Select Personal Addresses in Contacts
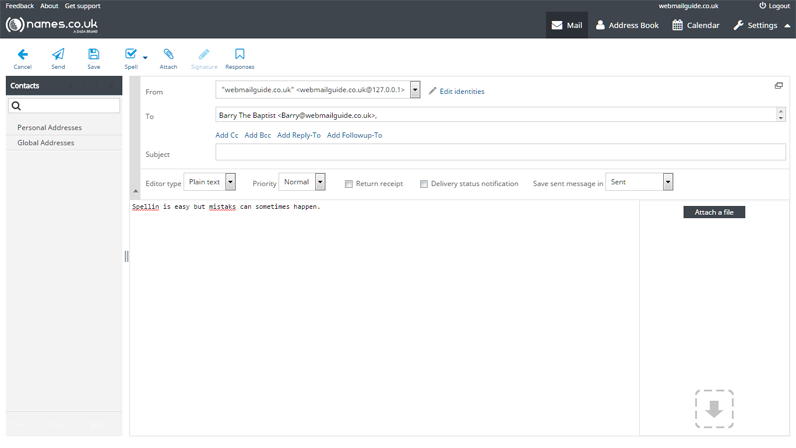Screen dimensions: 796x448 64,127
